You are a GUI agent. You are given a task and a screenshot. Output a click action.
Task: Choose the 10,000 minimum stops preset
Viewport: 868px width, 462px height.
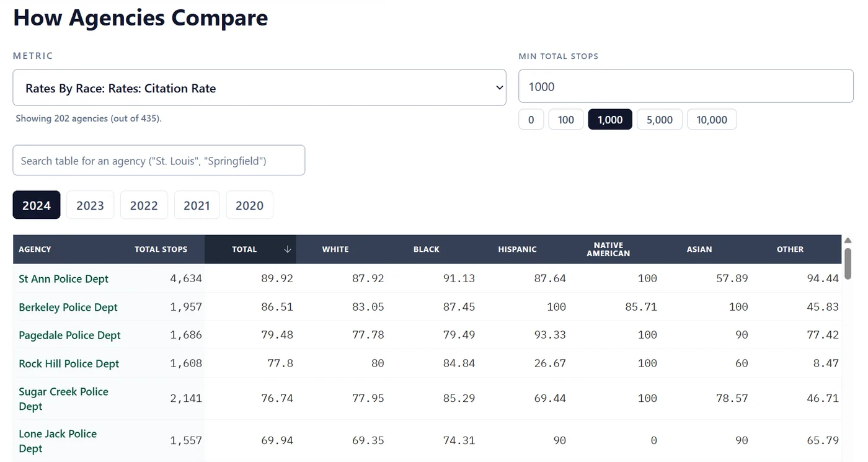pyautogui.click(x=711, y=120)
